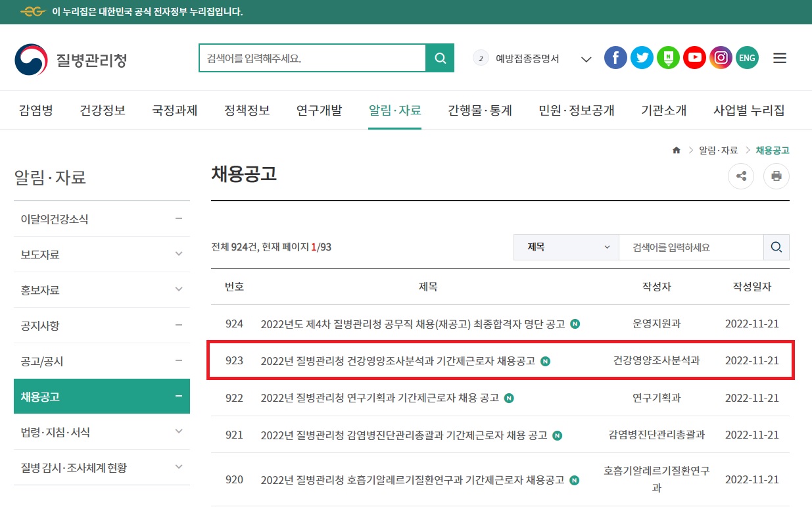Image resolution: width=812 pixels, height=507 pixels.
Task: Expand the 법령·지침·서식 sidebar submenu
Action: pyautogui.click(x=178, y=431)
